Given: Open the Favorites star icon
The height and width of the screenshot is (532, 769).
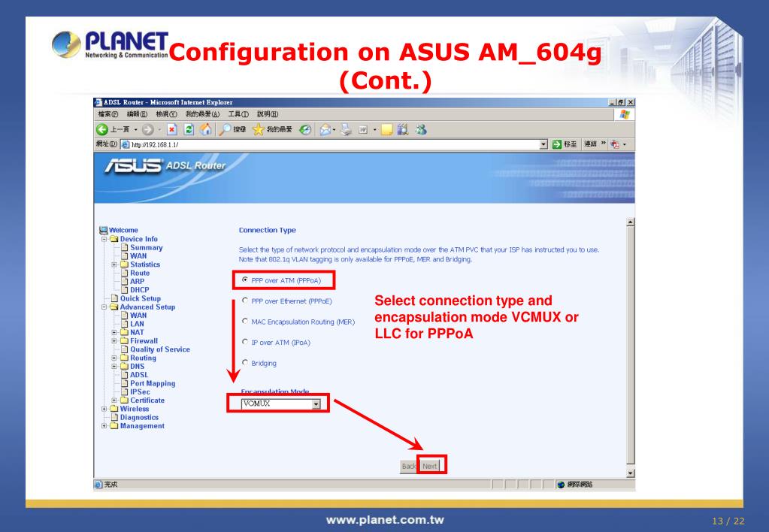Looking at the screenshot, I should (258, 129).
